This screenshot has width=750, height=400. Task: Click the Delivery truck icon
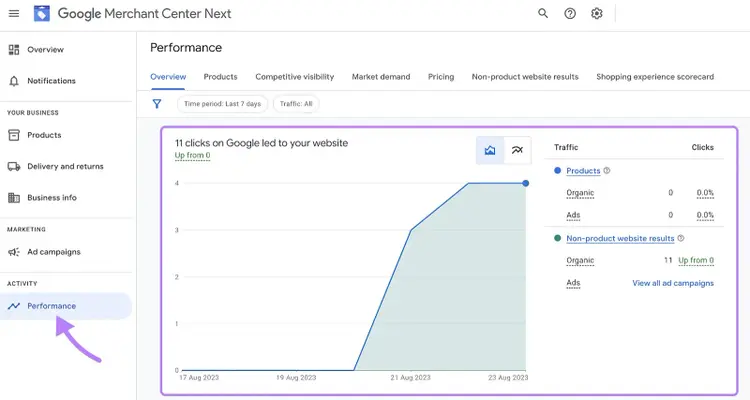tap(14, 167)
